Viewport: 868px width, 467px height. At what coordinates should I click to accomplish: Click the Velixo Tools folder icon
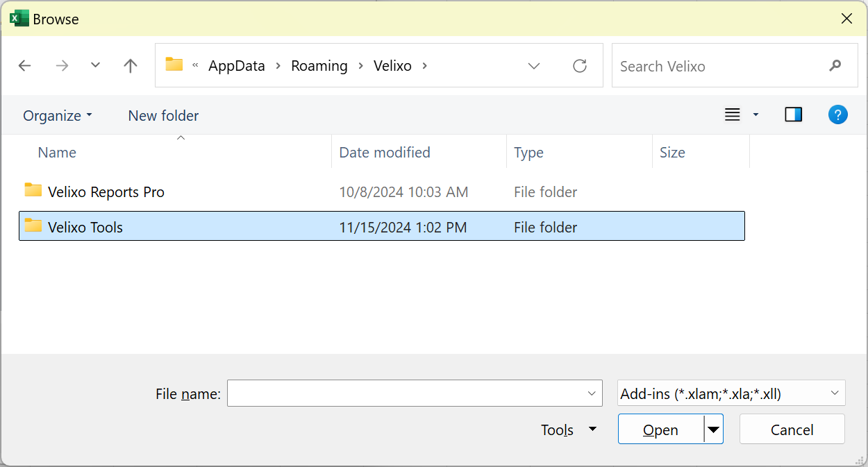33,226
